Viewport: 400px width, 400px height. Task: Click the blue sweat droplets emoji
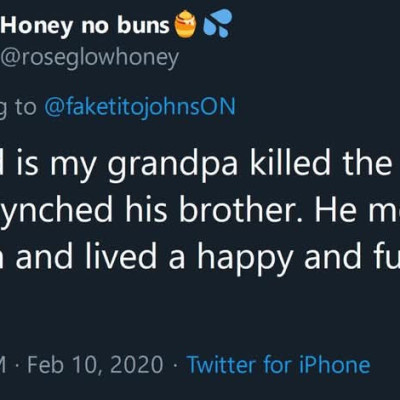217,22
